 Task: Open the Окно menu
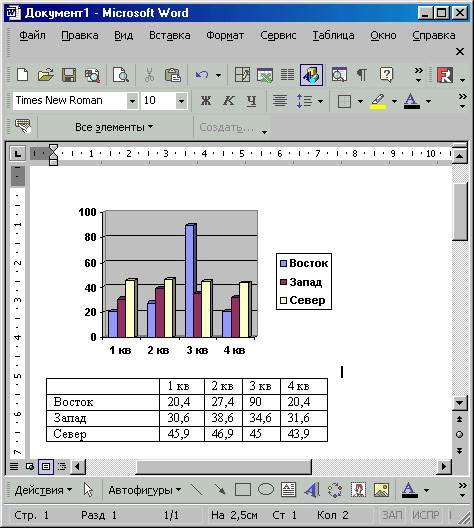pos(383,35)
